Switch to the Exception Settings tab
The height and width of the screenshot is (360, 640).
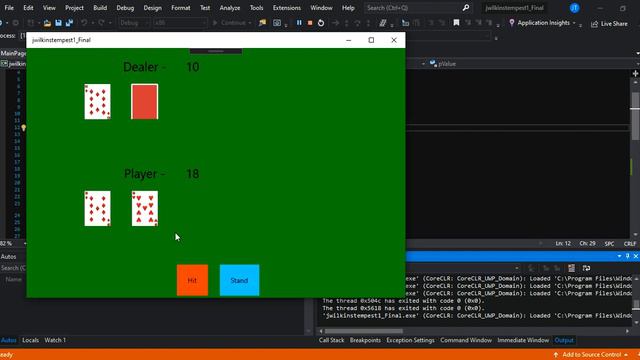[410, 340]
